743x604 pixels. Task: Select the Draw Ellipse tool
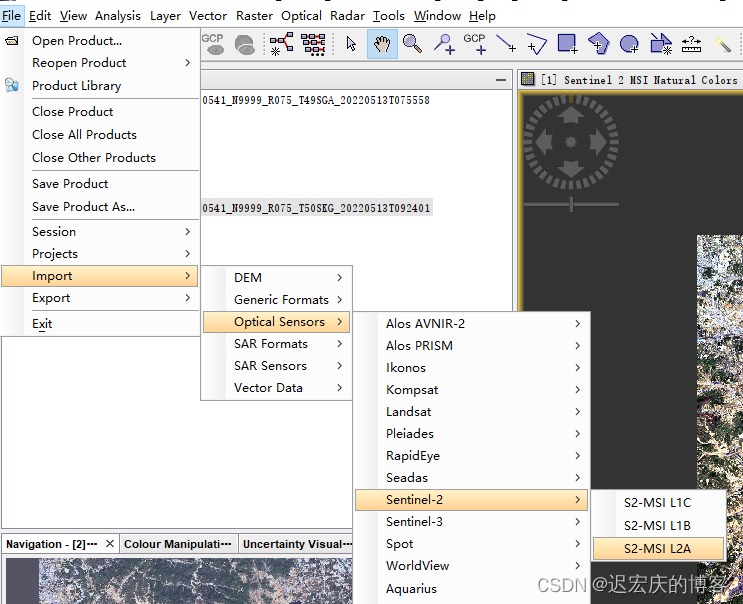tap(629, 45)
